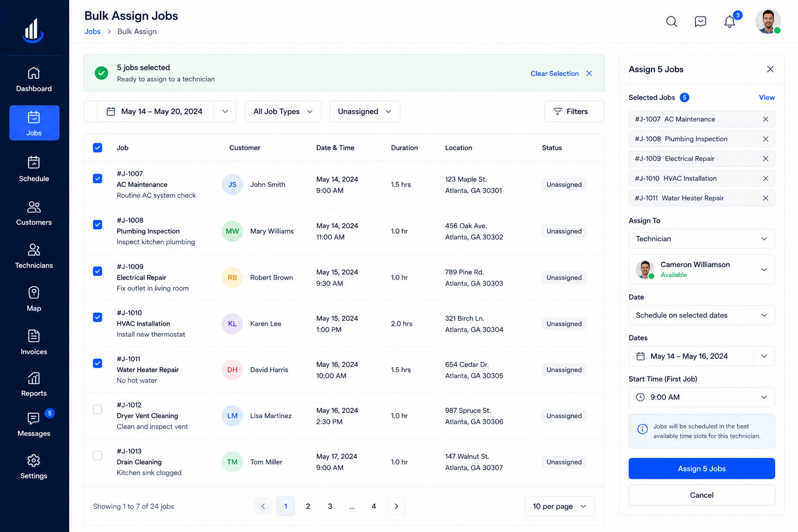Click the Clear Selection link
Screen dimensions: 798x532
(554, 73)
